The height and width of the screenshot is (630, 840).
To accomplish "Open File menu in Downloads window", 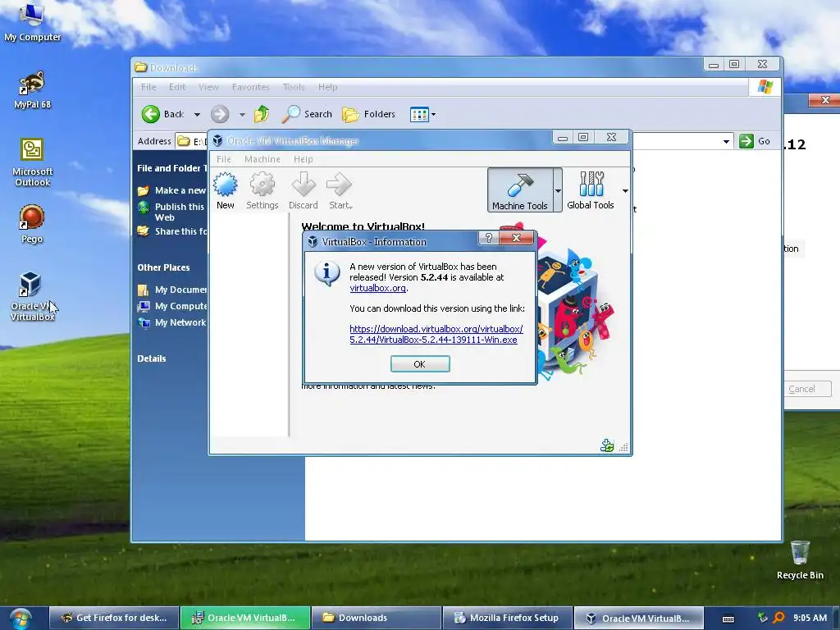I will pos(148,87).
